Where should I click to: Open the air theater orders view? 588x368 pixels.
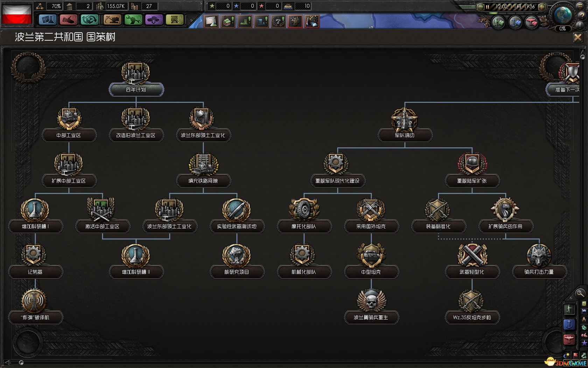pos(531,22)
